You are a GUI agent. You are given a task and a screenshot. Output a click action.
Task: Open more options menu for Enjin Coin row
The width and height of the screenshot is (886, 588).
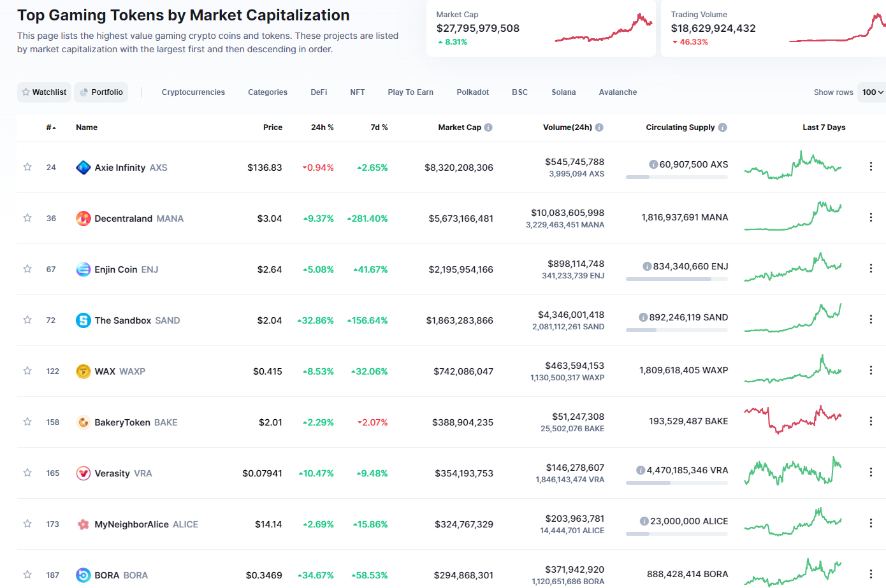point(871,268)
